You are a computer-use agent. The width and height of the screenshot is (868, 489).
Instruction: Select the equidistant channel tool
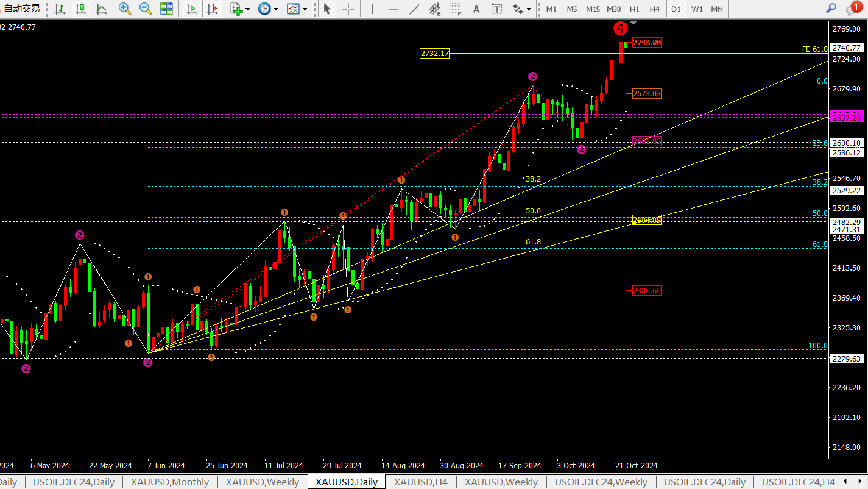point(434,9)
